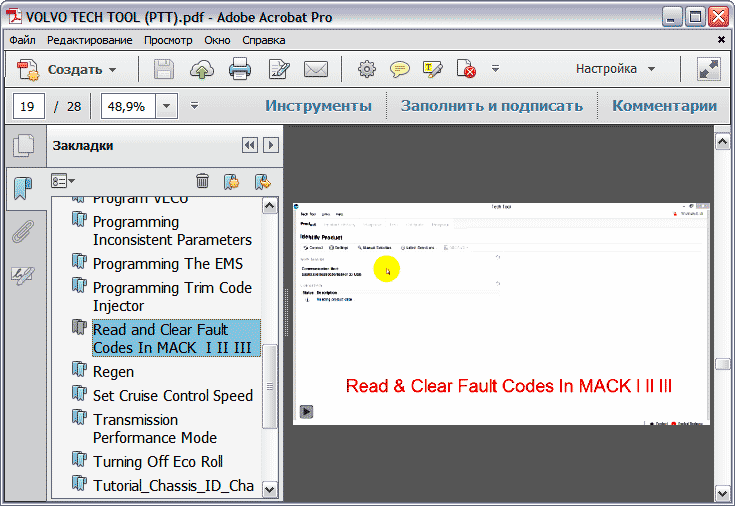Open the Инструменты pane
Viewport: 735px width, 506px height.
[318, 106]
